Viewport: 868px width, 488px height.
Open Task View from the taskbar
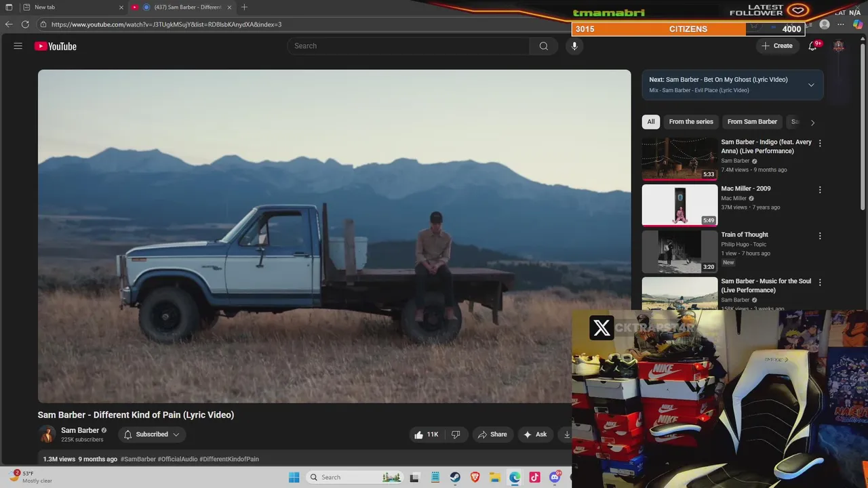(415, 477)
